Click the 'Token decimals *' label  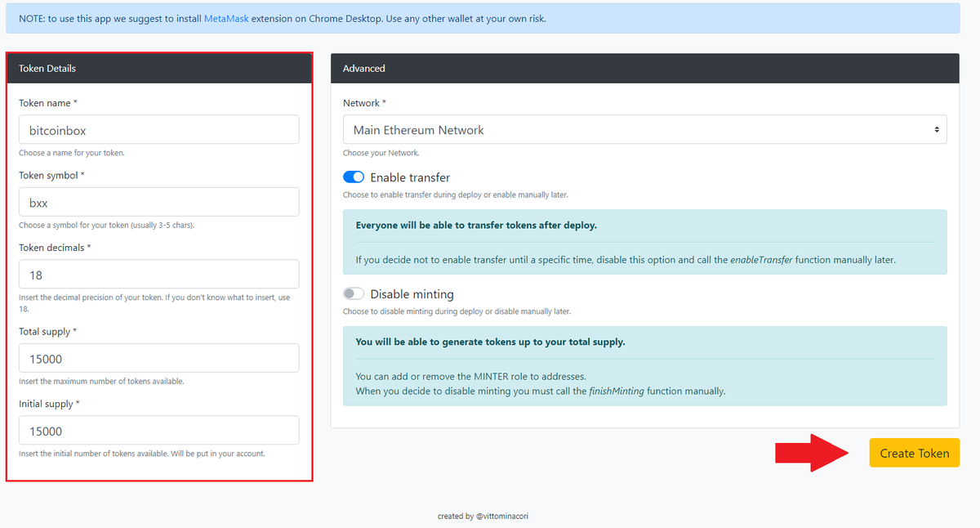pyautogui.click(x=55, y=248)
